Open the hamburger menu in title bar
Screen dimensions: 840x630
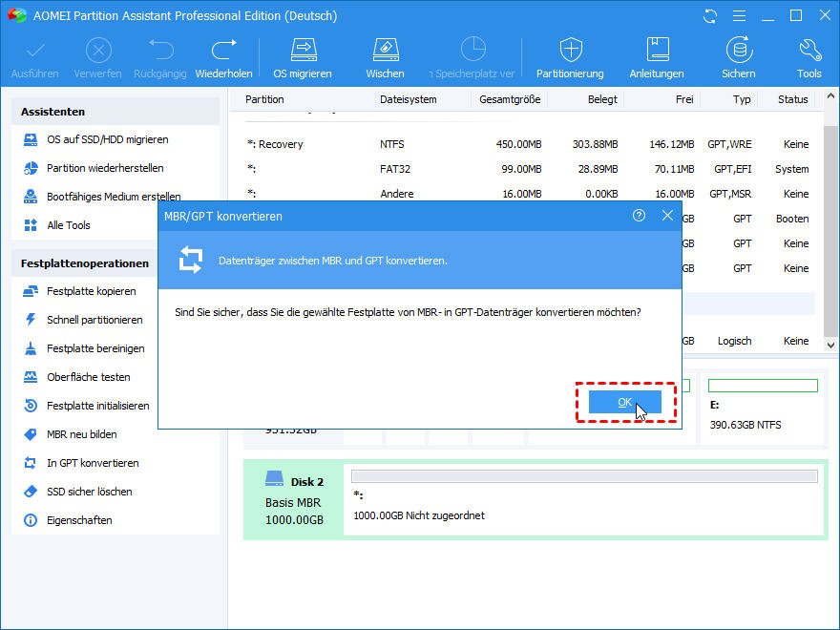739,16
